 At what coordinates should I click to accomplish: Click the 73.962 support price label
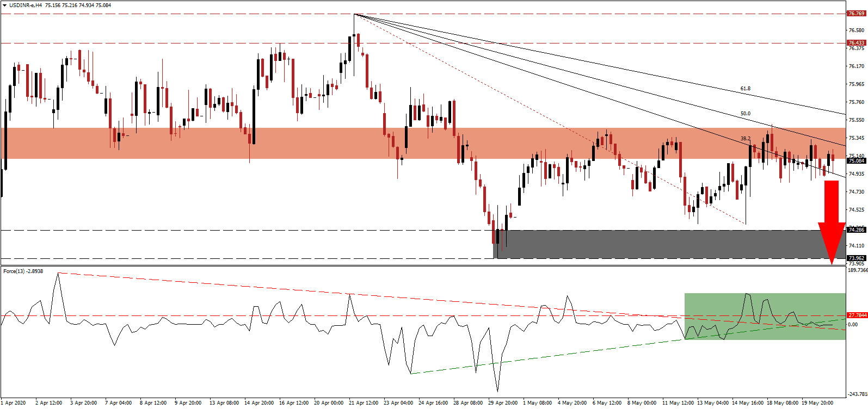856,258
